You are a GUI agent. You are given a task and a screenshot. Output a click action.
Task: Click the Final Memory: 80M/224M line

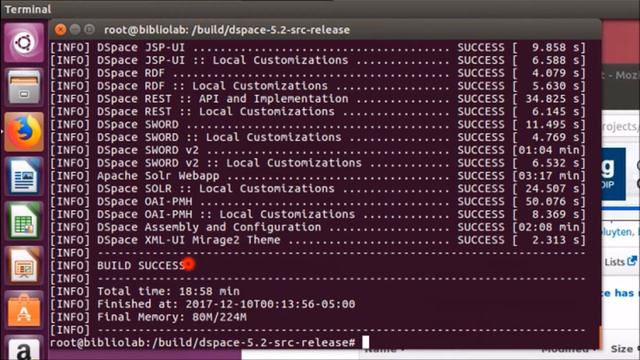coord(148,317)
